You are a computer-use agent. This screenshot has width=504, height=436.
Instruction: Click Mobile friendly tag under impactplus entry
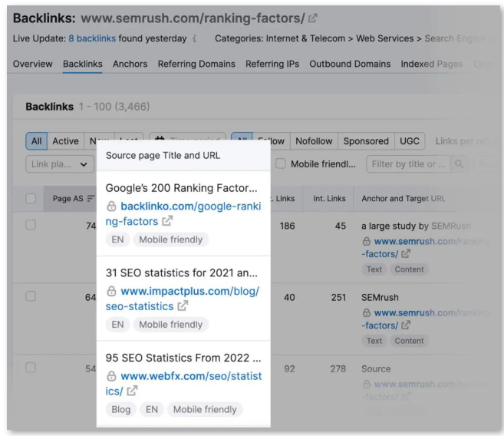click(x=170, y=325)
